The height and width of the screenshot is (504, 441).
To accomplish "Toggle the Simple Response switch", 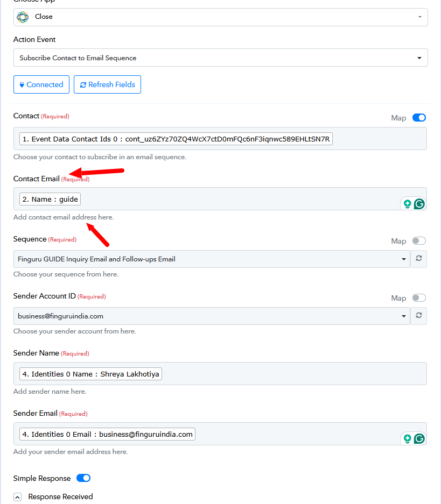I will [83, 478].
